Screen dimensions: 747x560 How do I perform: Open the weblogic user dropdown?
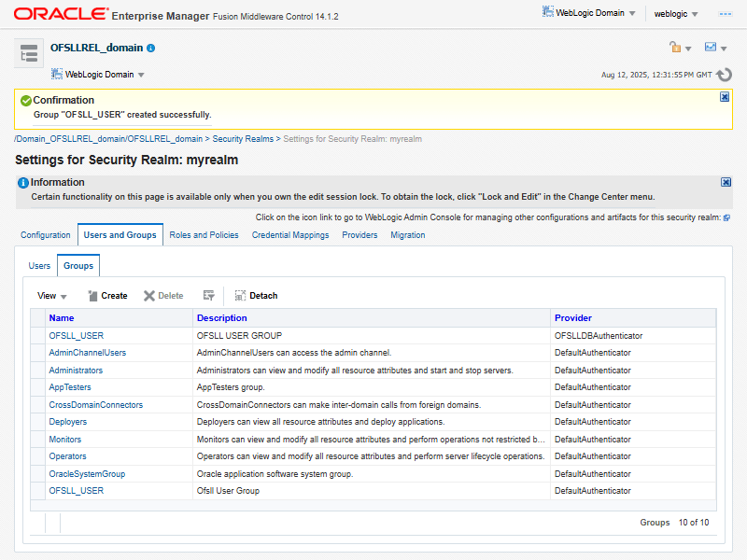click(677, 14)
